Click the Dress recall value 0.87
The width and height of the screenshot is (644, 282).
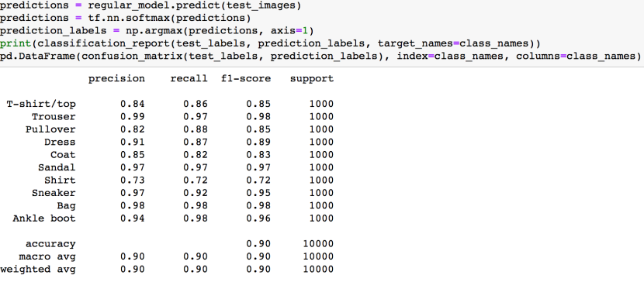[196, 142]
